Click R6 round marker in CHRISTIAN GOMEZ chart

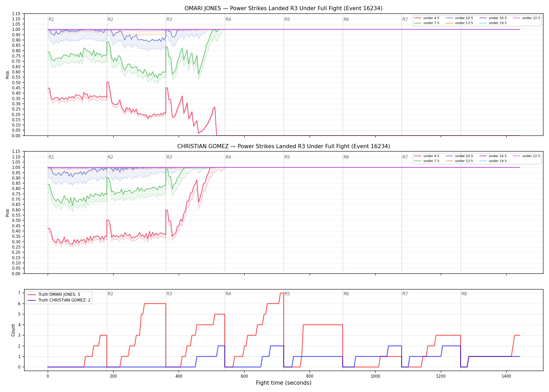click(x=346, y=157)
